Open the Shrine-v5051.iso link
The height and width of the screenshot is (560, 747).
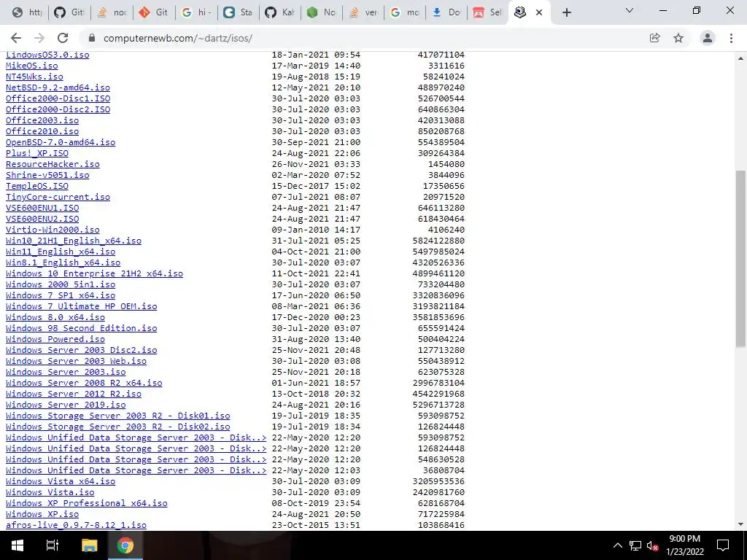point(47,175)
